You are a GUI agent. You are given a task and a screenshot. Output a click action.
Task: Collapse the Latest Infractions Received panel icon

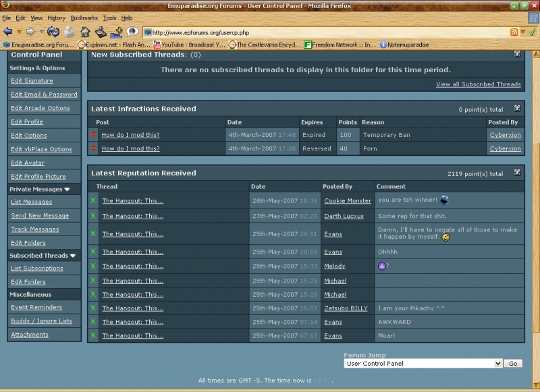pyautogui.click(x=517, y=108)
